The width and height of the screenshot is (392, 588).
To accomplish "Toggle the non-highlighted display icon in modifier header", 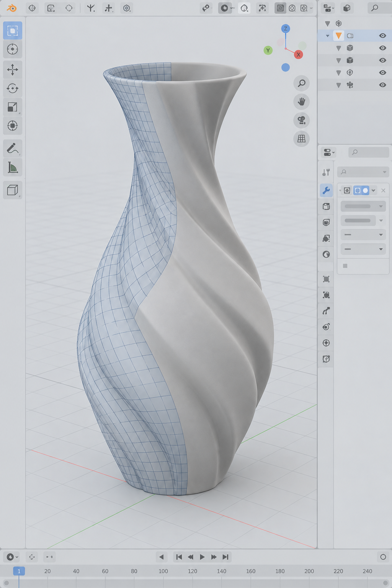I will click(x=347, y=190).
